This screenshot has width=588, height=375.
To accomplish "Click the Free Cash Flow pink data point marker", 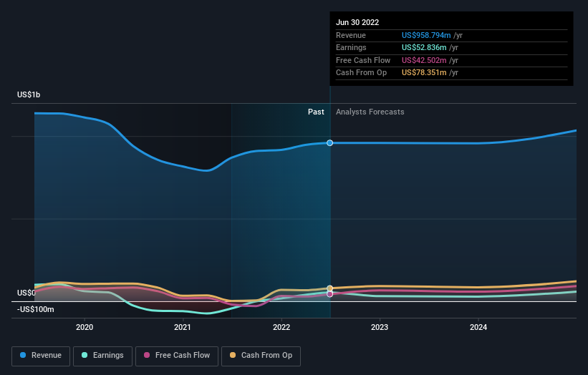I will [329, 294].
